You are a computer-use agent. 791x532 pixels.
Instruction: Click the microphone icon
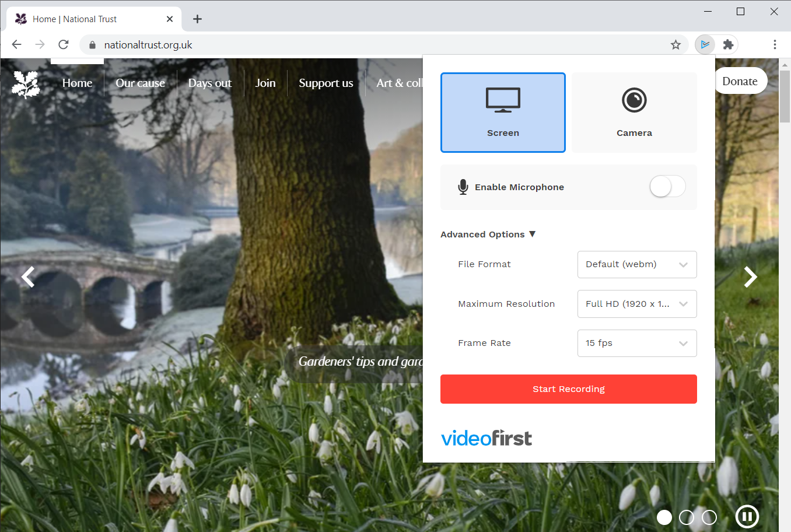463,187
